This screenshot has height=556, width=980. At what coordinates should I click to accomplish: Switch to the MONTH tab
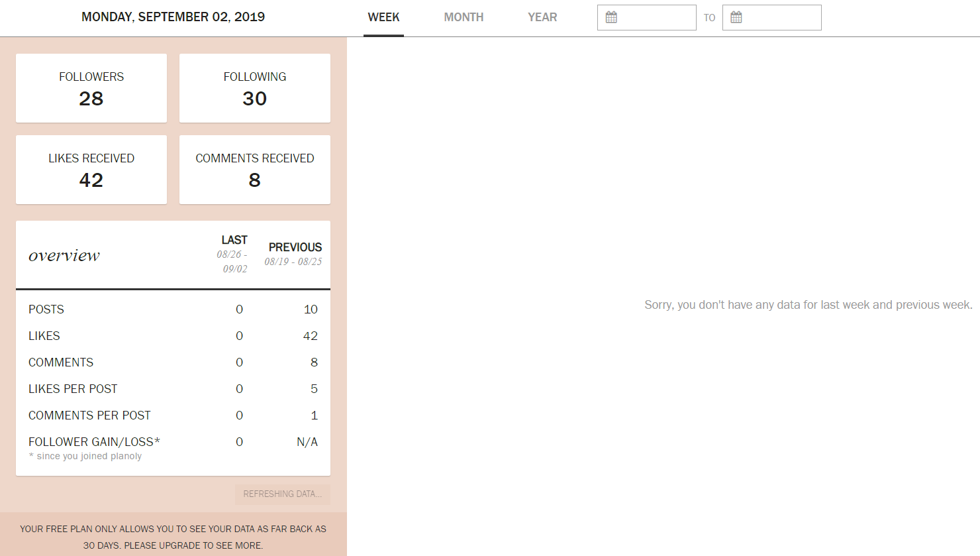[x=464, y=17]
